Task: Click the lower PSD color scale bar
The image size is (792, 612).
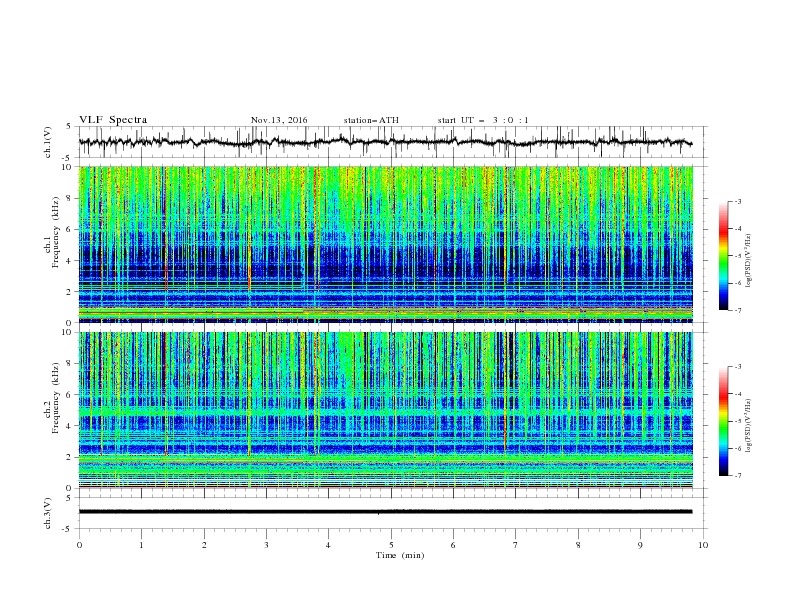Action: coord(723,421)
